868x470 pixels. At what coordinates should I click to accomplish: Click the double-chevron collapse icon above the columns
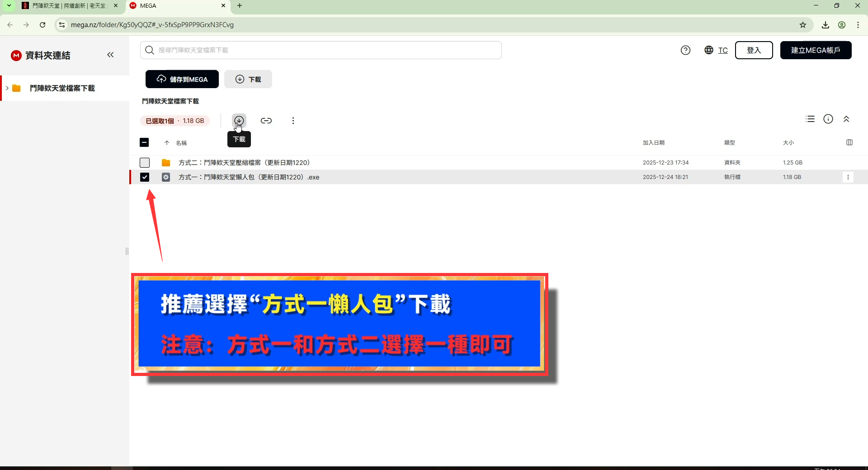tap(846, 119)
